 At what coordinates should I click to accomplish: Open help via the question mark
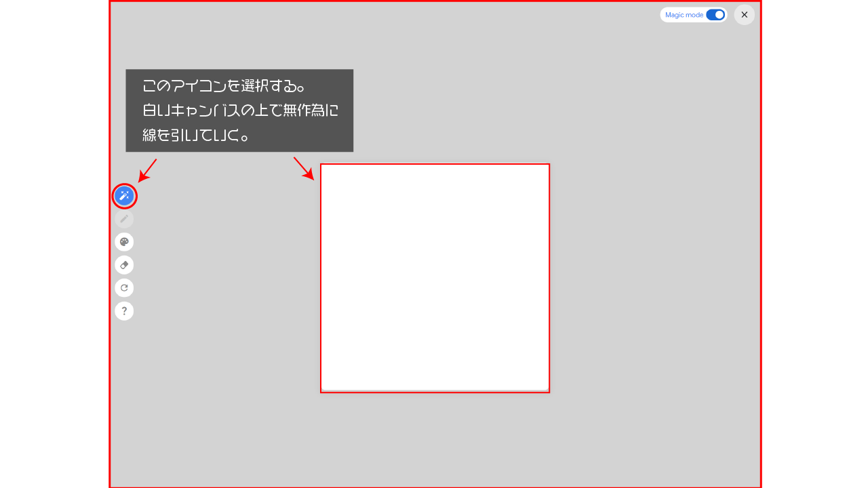click(124, 311)
